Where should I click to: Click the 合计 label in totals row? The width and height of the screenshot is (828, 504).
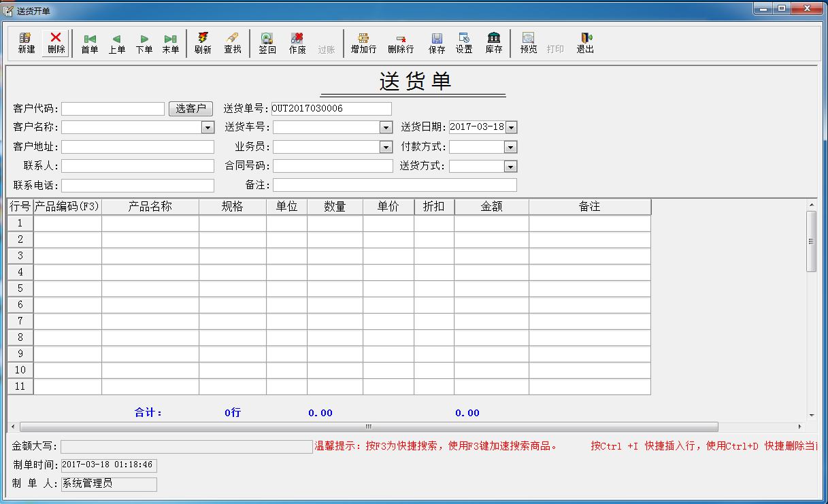coord(148,413)
